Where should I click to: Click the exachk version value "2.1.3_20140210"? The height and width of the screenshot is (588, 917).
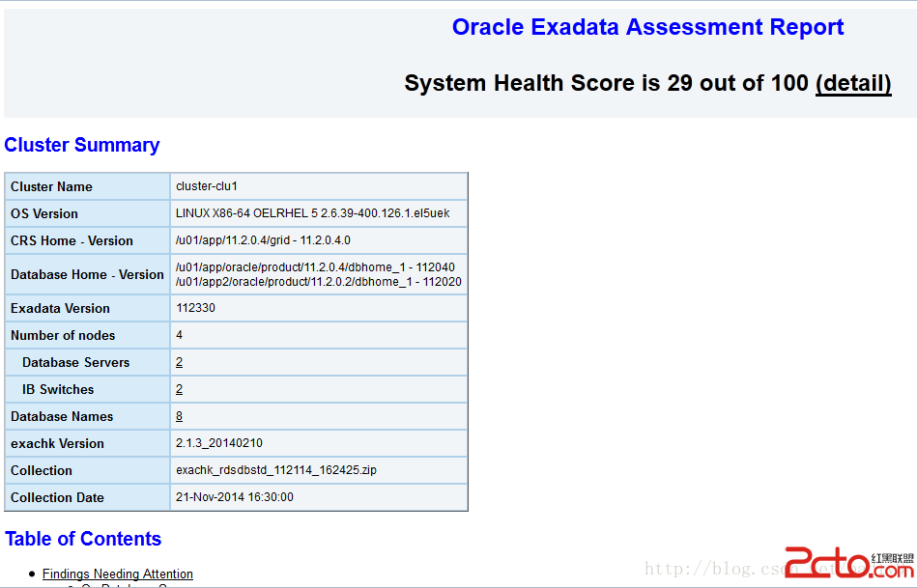(219, 443)
